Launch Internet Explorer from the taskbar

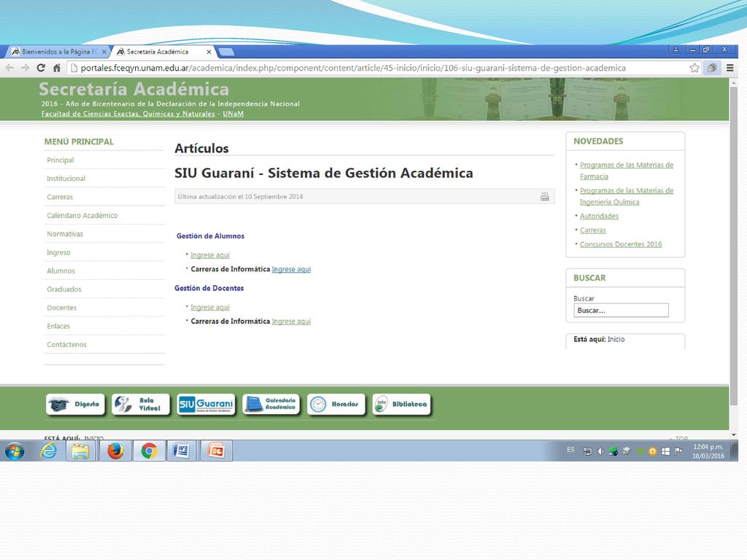[x=49, y=451]
